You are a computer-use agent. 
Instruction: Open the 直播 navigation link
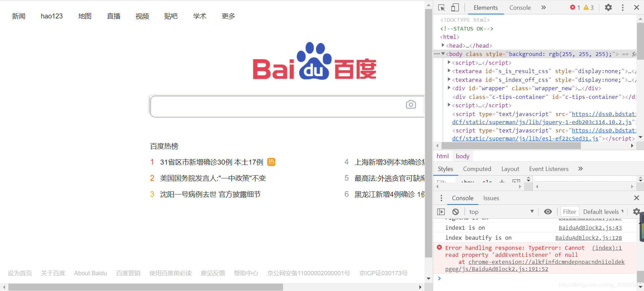coord(113,16)
